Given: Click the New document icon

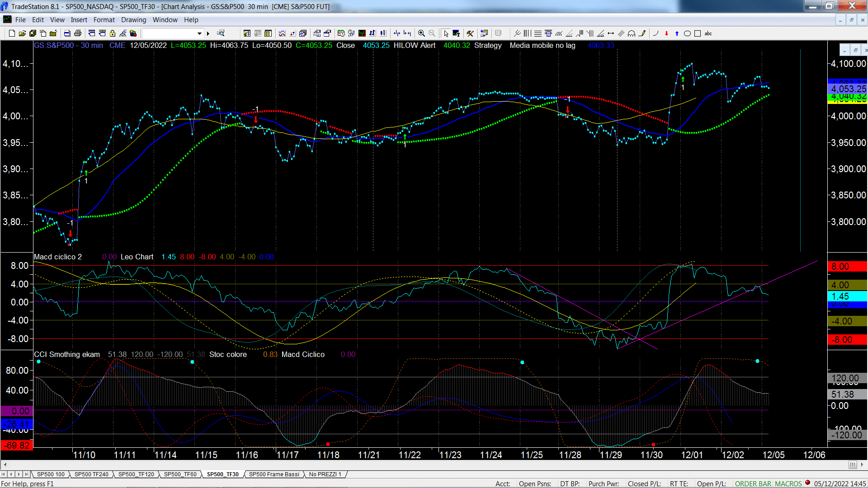Looking at the screenshot, I should [x=12, y=33].
